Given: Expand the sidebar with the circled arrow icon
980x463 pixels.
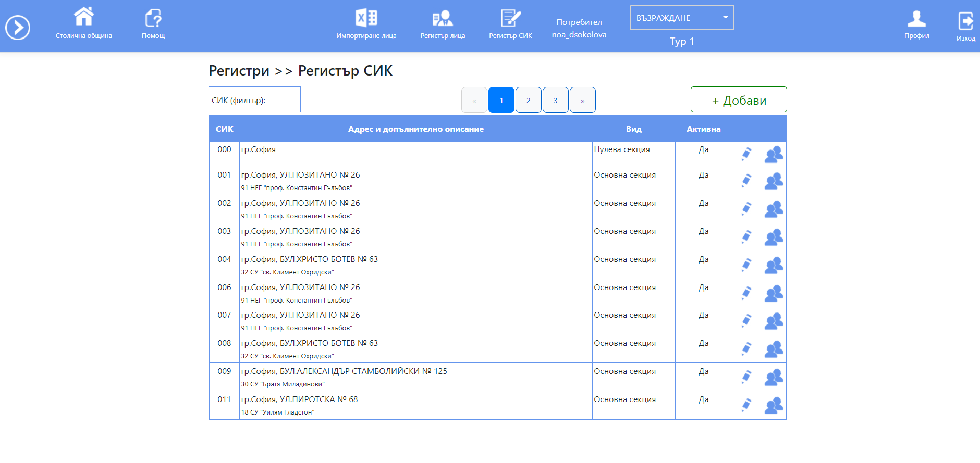Looking at the screenshot, I should (18, 28).
